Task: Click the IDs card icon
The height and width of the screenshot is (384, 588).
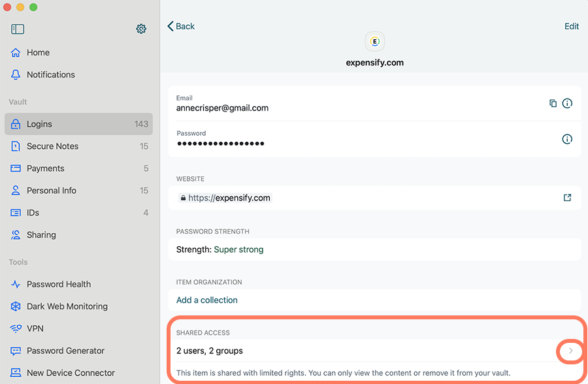Action: 16,213
